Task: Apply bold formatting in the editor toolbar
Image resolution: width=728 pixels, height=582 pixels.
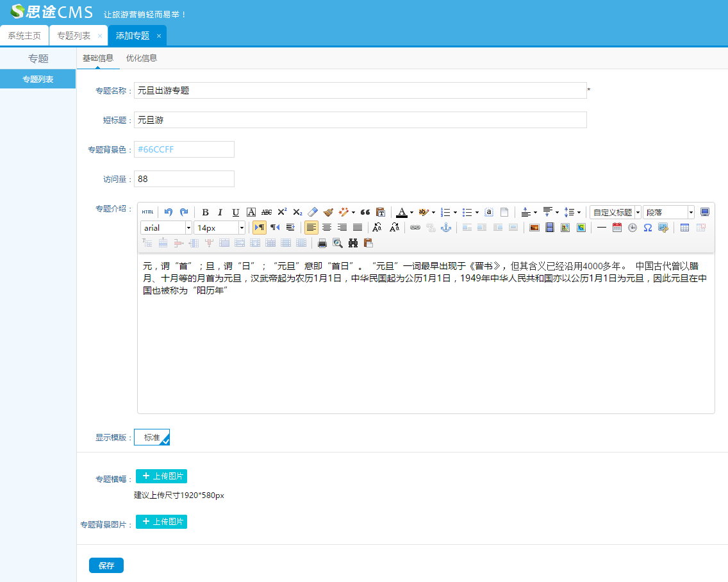Action: click(205, 212)
